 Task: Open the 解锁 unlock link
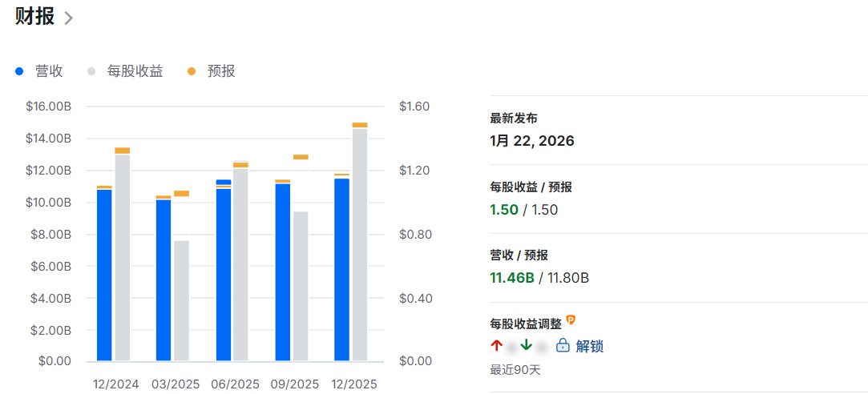coord(590,347)
